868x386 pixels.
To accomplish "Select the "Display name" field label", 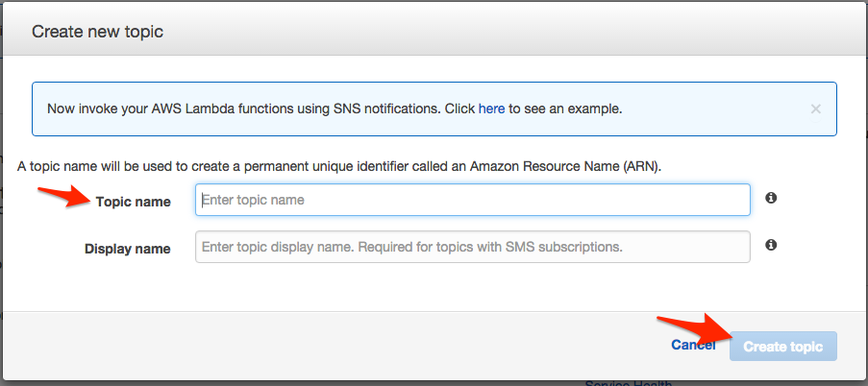I will pyautogui.click(x=127, y=249).
